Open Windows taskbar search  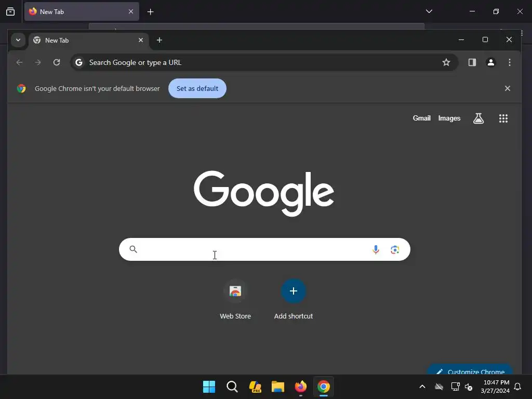pyautogui.click(x=232, y=387)
